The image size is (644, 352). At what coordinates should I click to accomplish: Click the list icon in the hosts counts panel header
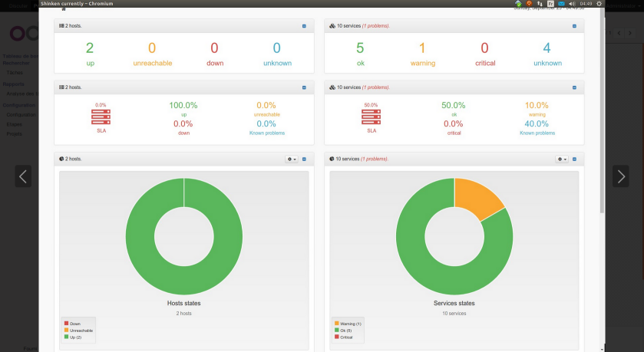[x=61, y=26]
